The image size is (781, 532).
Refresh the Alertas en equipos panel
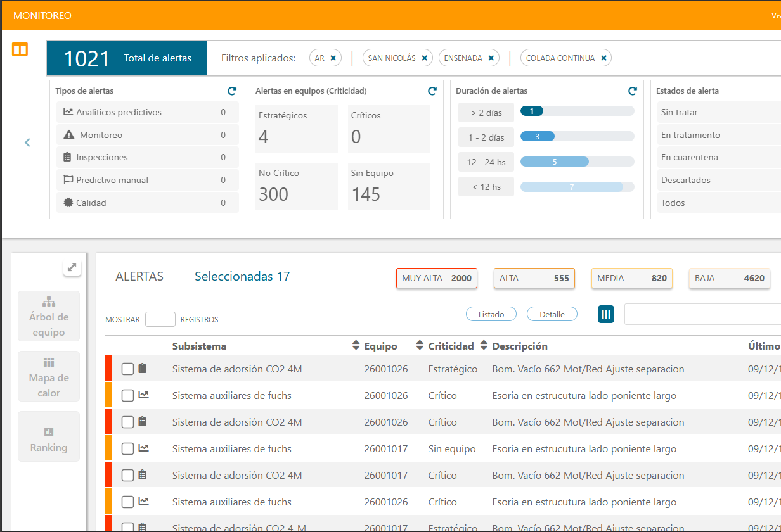click(x=432, y=91)
